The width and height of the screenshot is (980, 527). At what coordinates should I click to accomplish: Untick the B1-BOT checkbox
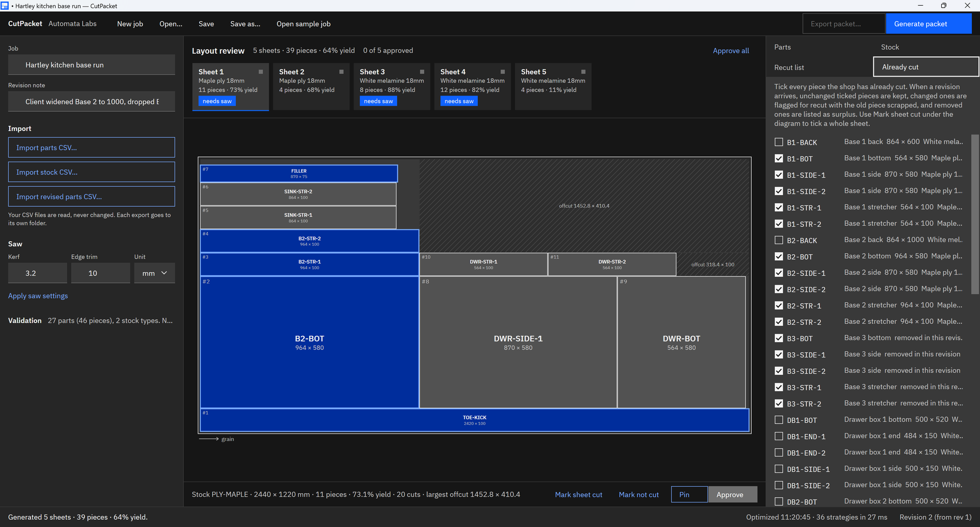tap(779, 158)
